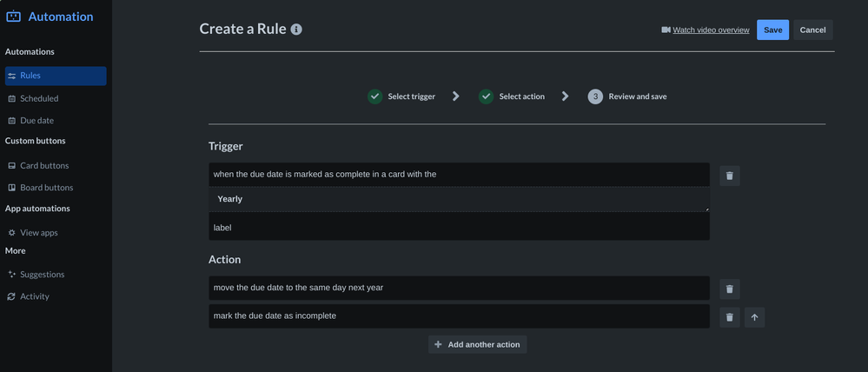Click the Action section heading
This screenshot has width=868, height=372.
[x=225, y=260]
